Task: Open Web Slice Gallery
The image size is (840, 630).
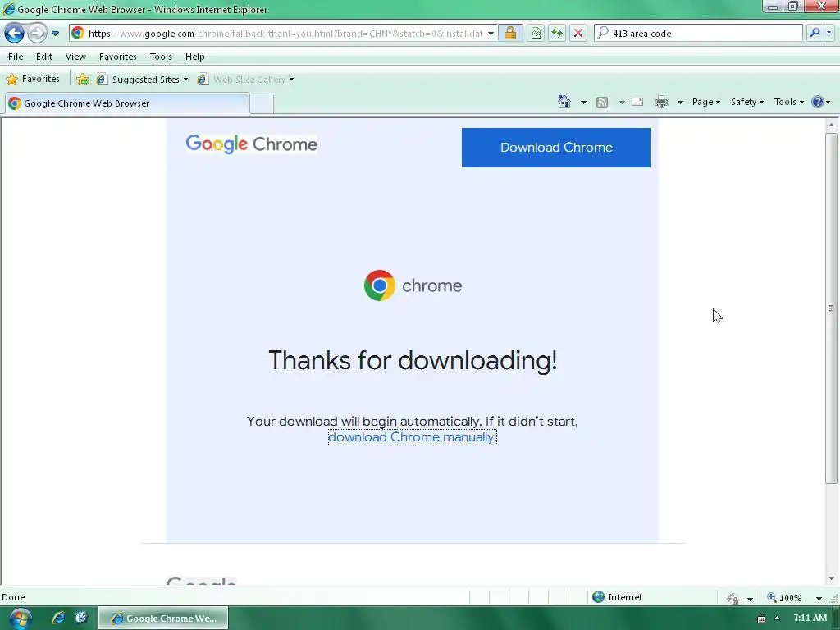Action: pos(245,80)
